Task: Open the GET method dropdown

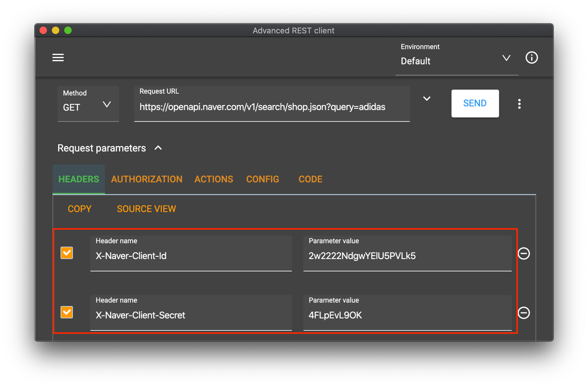Action: coord(88,103)
